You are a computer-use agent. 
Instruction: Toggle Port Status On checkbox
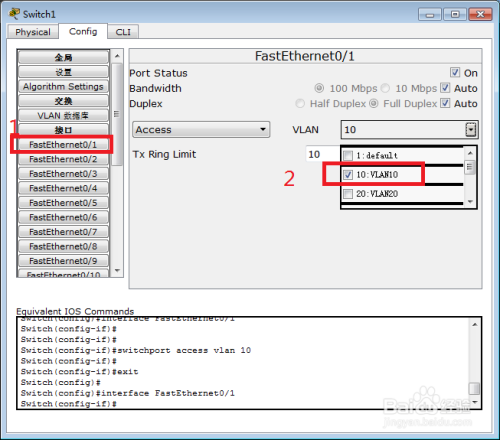pyautogui.click(x=455, y=72)
